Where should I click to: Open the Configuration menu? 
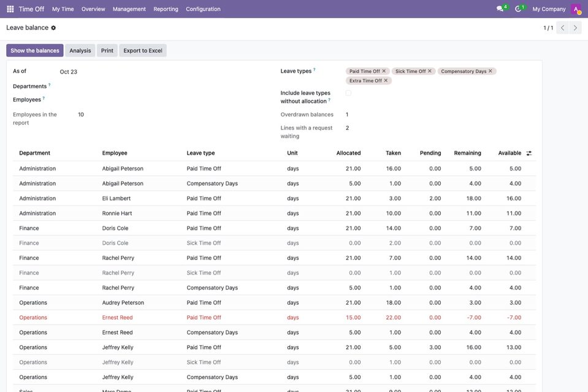pyautogui.click(x=203, y=9)
